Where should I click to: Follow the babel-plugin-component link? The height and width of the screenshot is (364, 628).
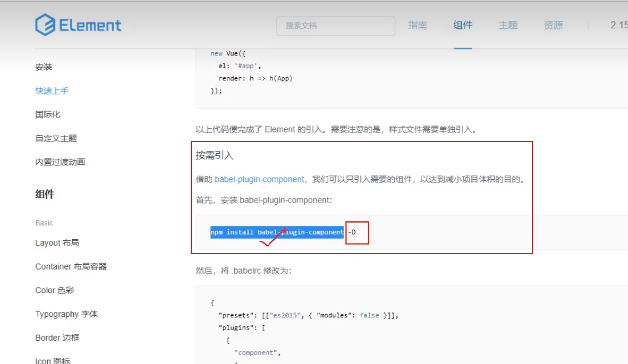coord(259,179)
